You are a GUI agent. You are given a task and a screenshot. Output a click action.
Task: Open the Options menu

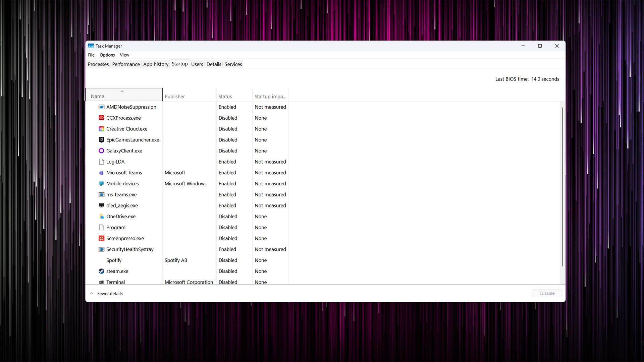107,55
